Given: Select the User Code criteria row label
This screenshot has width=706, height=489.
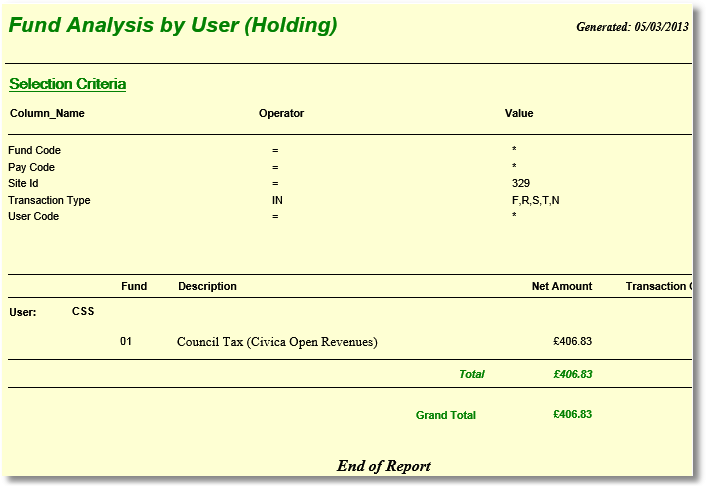Looking at the screenshot, I should point(33,216).
